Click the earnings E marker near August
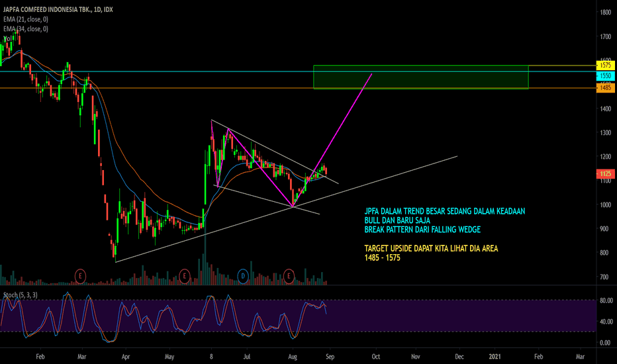 pos(289,276)
